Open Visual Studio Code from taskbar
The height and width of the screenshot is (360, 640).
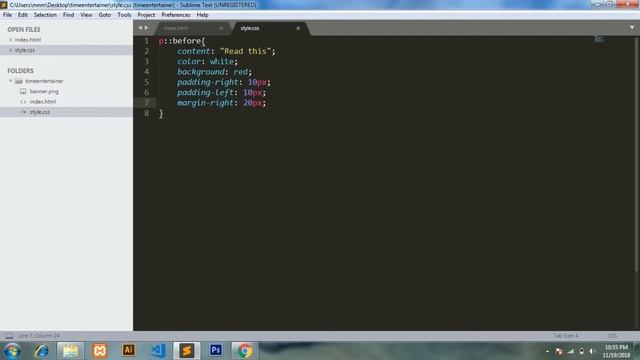pos(158,351)
